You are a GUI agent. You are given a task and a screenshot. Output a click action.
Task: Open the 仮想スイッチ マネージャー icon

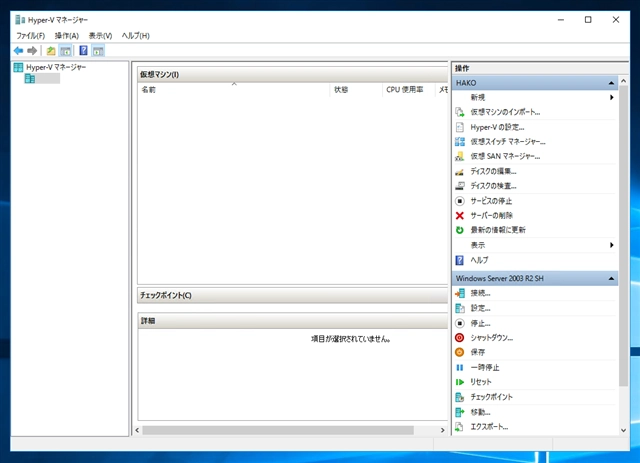pyautogui.click(x=460, y=142)
